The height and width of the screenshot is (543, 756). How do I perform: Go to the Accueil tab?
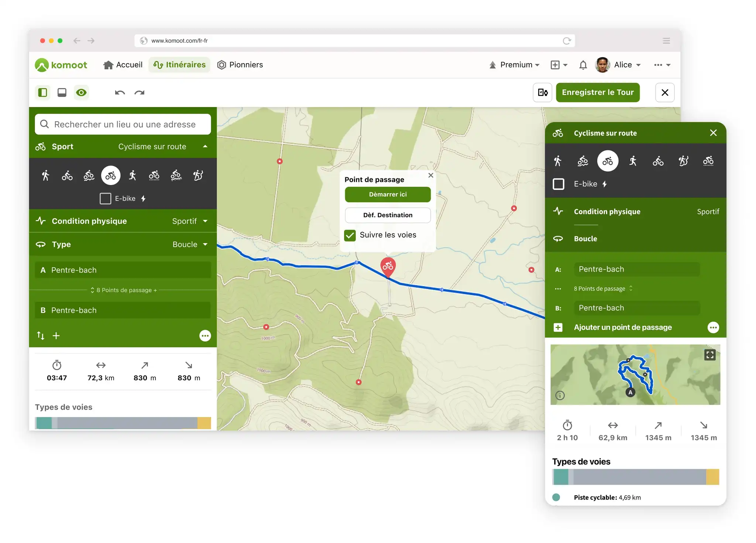pos(123,65)
